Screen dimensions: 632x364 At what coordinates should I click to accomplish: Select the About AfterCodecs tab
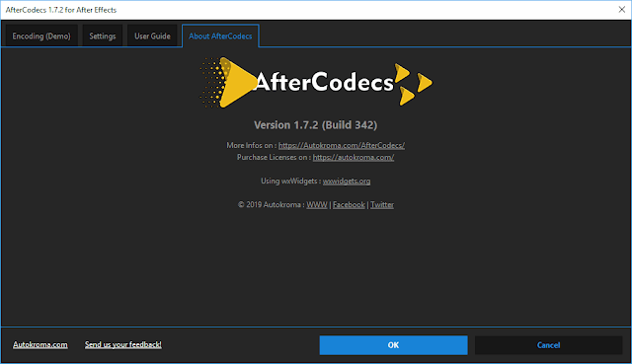pyautogui.click(x=220, y=36)
